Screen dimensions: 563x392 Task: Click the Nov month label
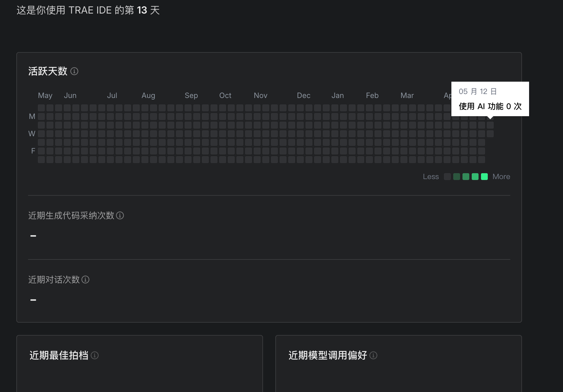click(261, 96)
